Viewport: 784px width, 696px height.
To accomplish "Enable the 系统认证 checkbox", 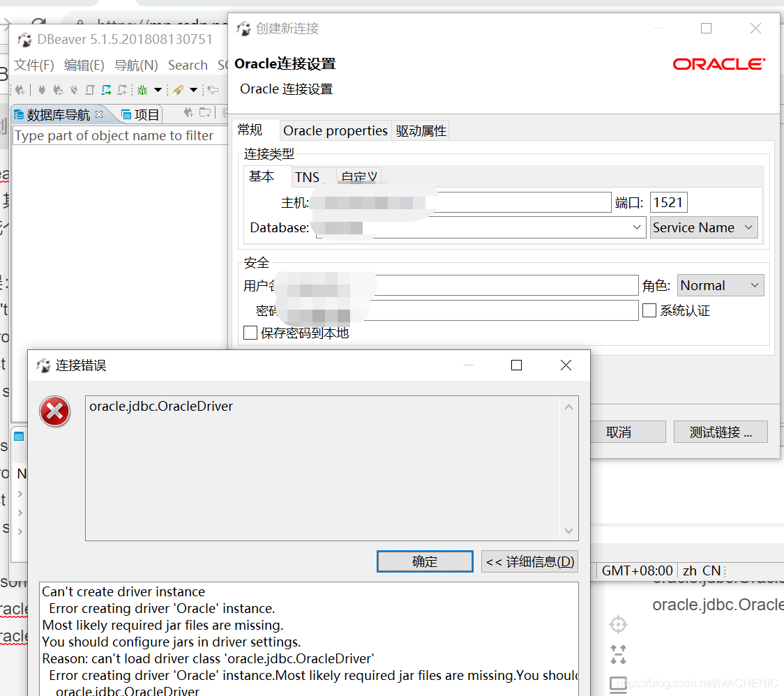I will (649, 310).
